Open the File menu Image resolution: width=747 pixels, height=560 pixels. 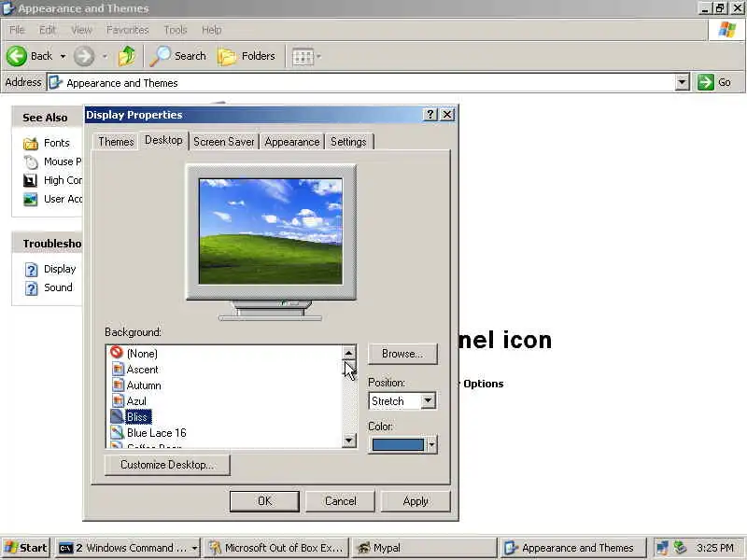pyautogui.click(x=17, y=30)
